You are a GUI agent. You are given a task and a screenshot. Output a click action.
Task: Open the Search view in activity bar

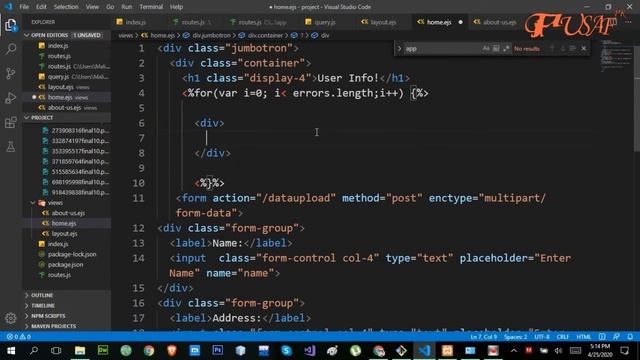pos(11,49)
